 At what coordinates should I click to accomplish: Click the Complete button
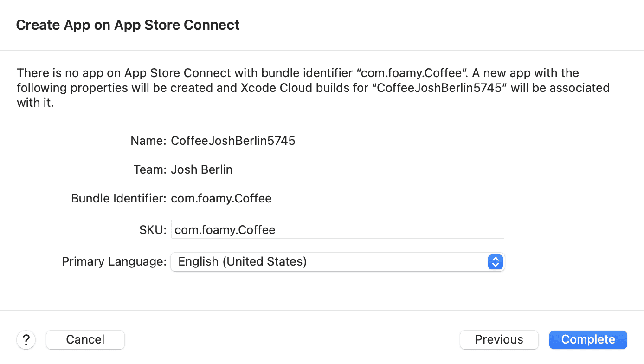tap(588, 339)
